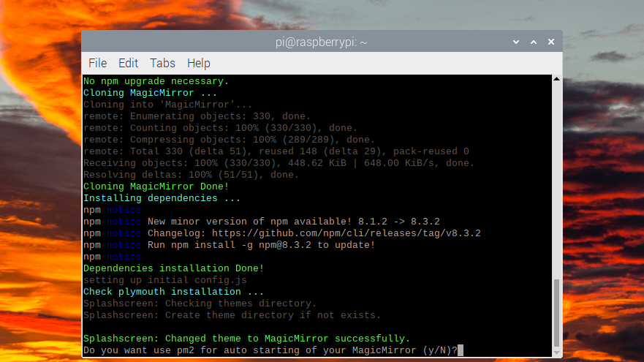Click the 'Installing dependencies ...' line

(x=162, y=198)
